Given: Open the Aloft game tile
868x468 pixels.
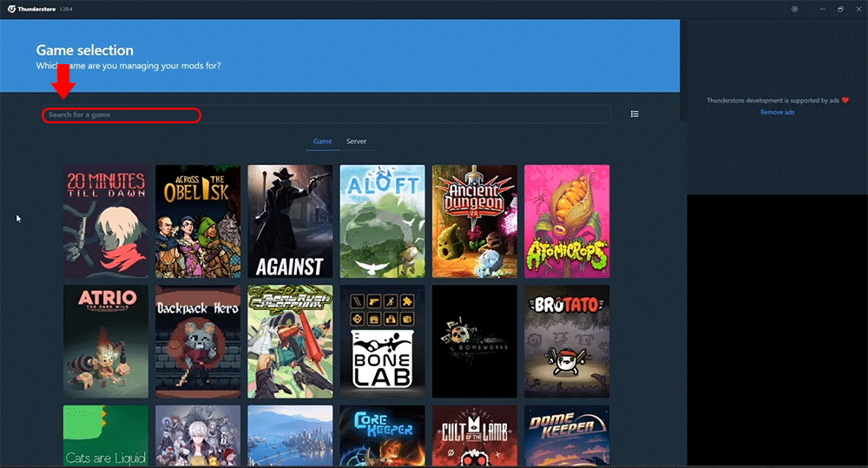Looking at the screenshot, I should click(x=382, y=221).
